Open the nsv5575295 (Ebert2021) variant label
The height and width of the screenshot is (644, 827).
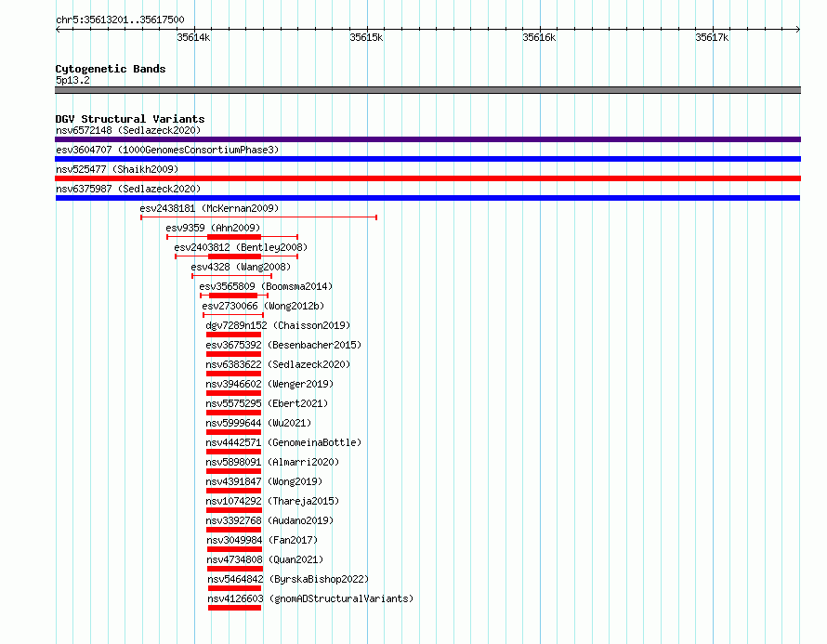point(267,403)
